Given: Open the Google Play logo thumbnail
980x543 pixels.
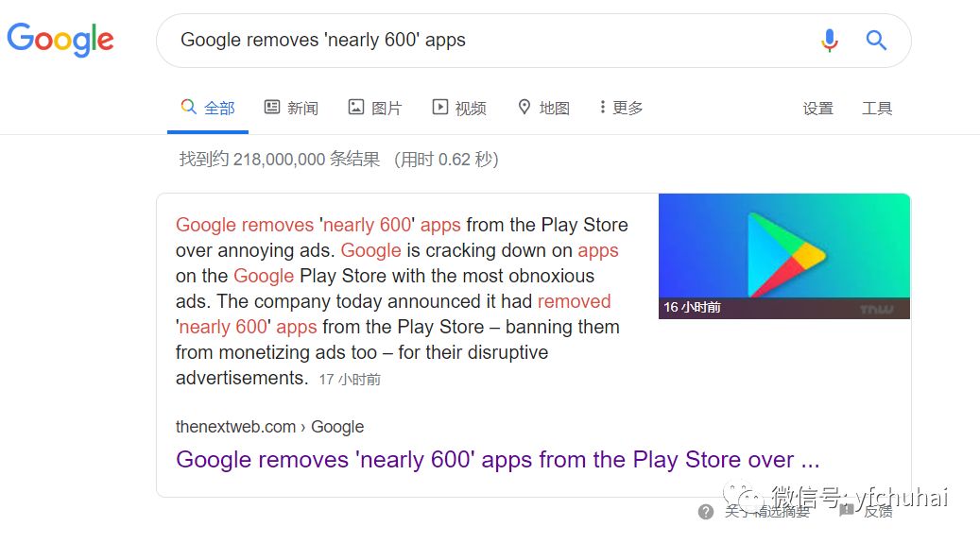Looking at the screenshot, I should pyautogui.click(x=783, y=256).
